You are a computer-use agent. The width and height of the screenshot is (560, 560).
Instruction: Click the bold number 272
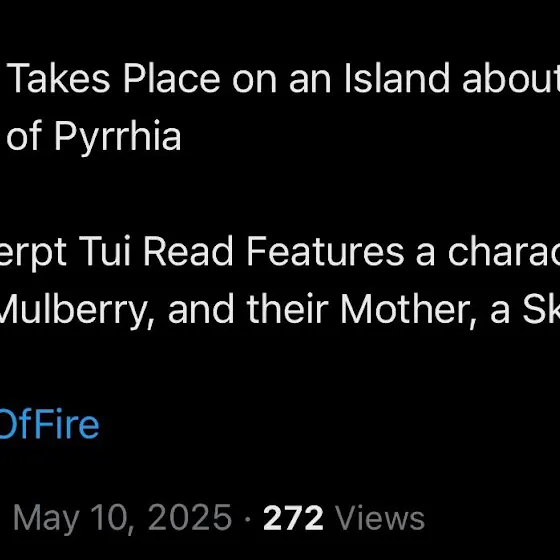[x=293, y=518]
